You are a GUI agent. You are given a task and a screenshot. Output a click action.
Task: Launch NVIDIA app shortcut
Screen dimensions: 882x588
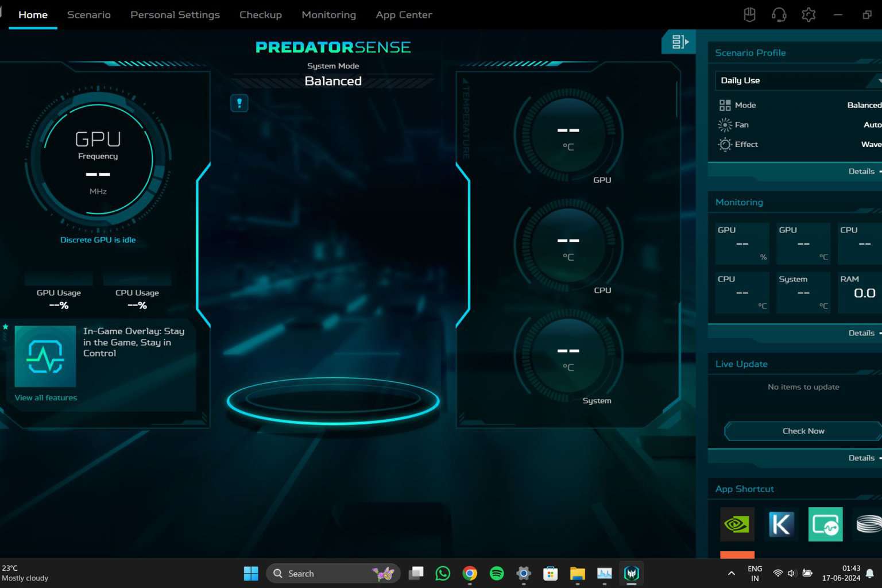pos(737,524)
